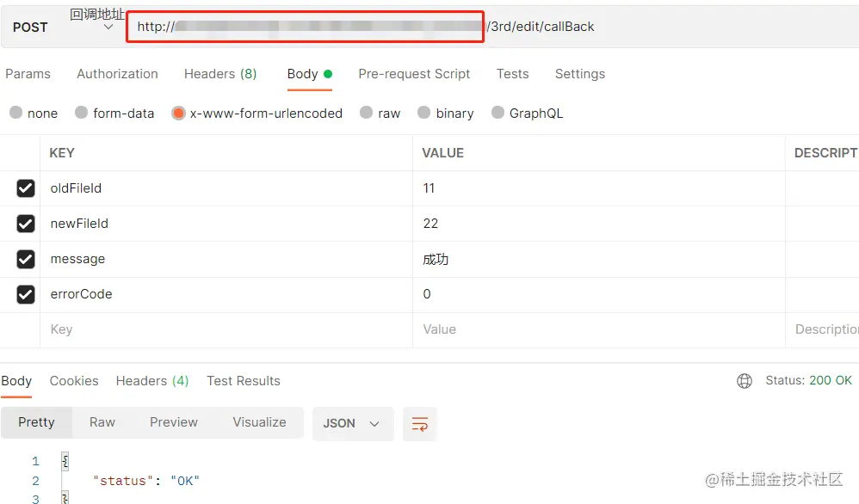This screenshot has height=504, width=859.
Task: Click the errorCode key cell
Action: [226, 294]
